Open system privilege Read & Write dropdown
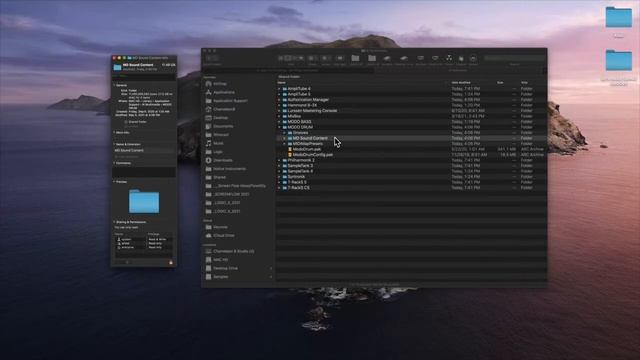The image size is (640, 360). (x=159, y=239)
